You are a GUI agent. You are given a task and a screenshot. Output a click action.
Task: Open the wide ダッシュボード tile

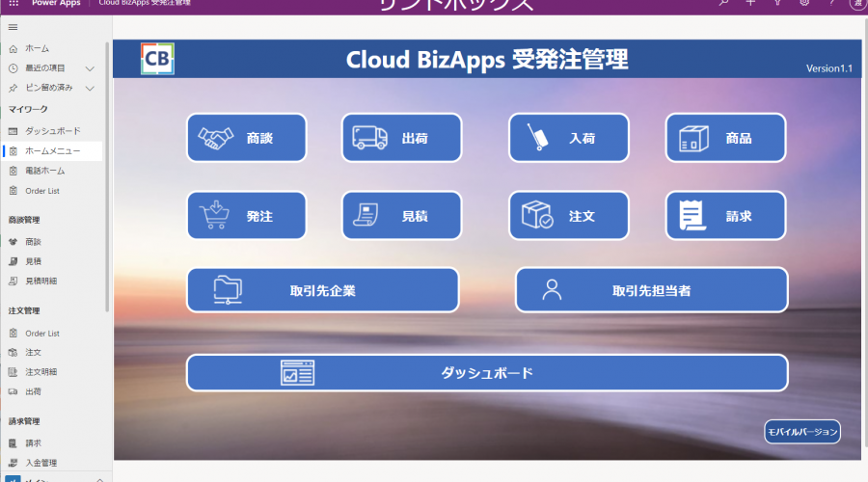tap(487, 373)
